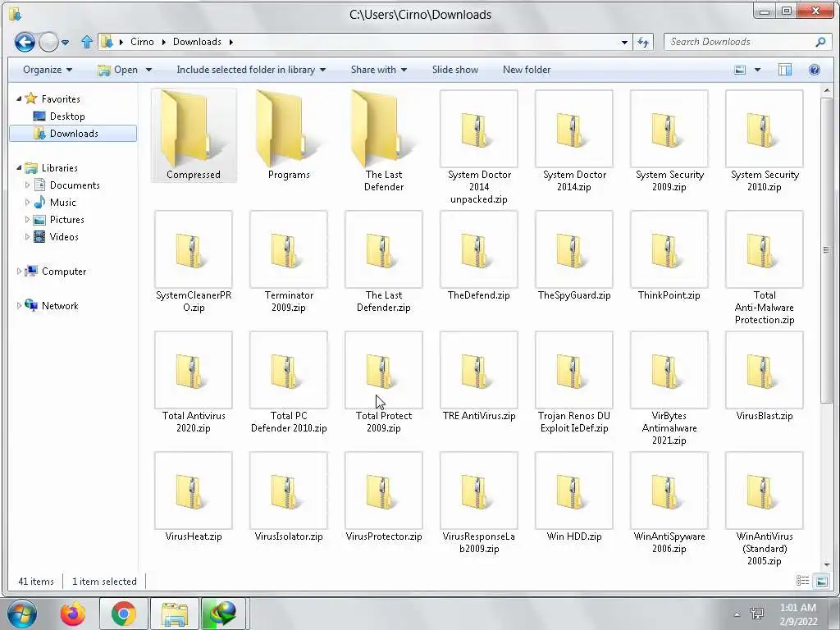Open the Share with menu
The height and width of the screenshot is (630, 840).
click(x=379, y=70)
